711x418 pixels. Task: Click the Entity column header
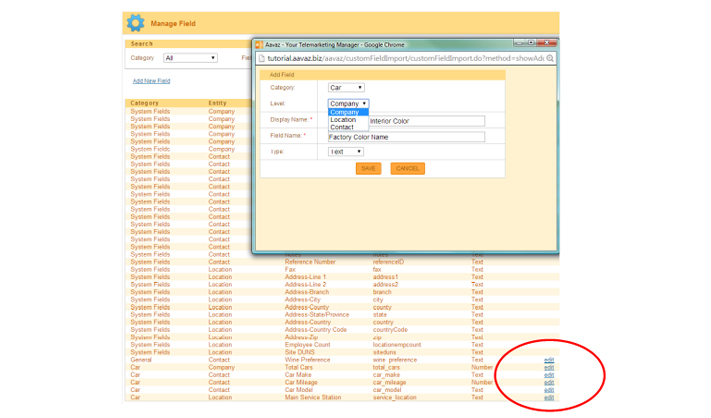(217, 103)
